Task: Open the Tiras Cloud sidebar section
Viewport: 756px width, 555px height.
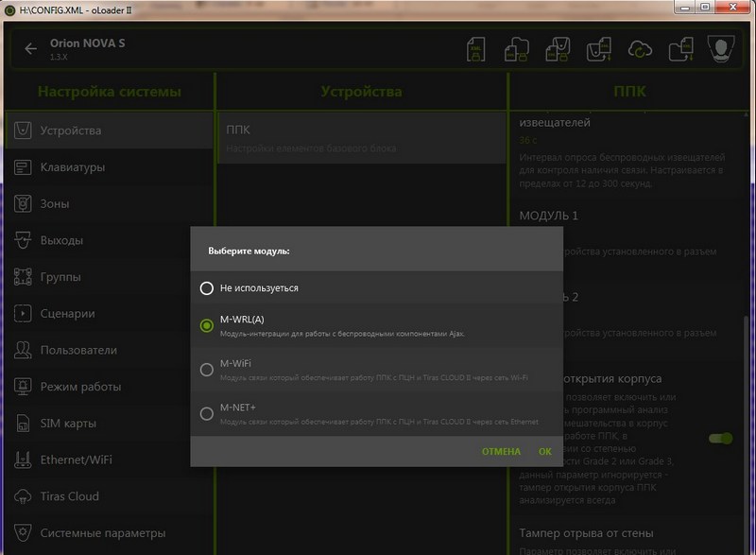Action: 109,496
